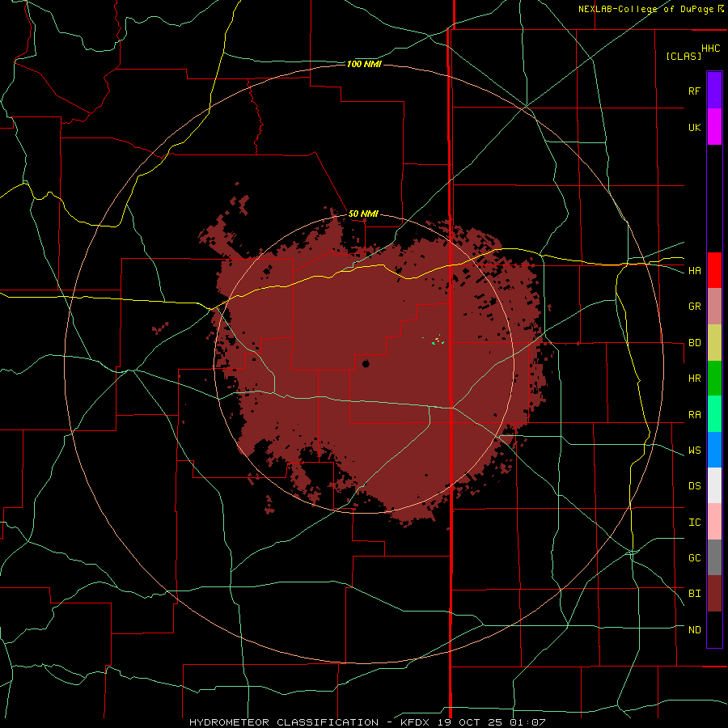728x728 pixels.
Task: Click the "19 OCT 25 01:07" timestamp
Action: tap(492, 722)
